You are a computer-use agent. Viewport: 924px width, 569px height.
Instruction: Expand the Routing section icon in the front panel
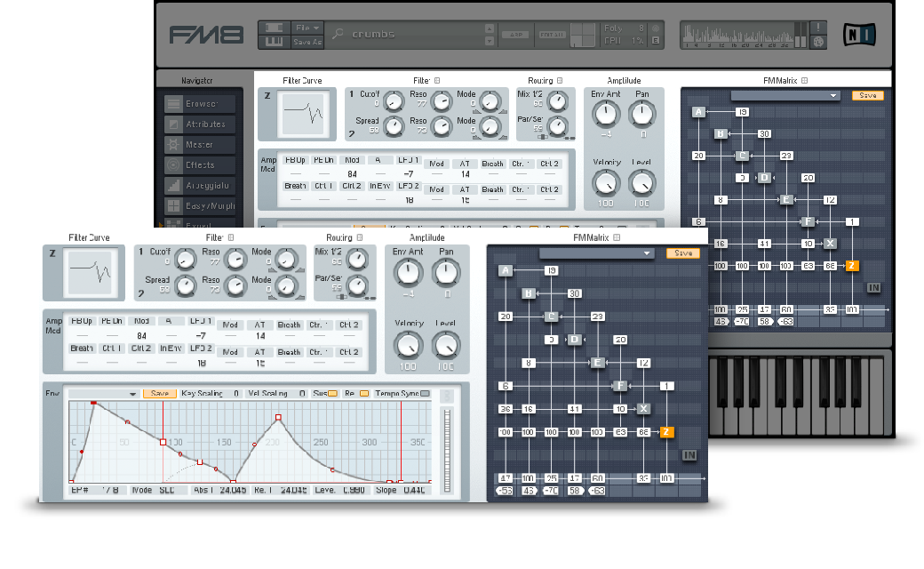coord(360,237)
